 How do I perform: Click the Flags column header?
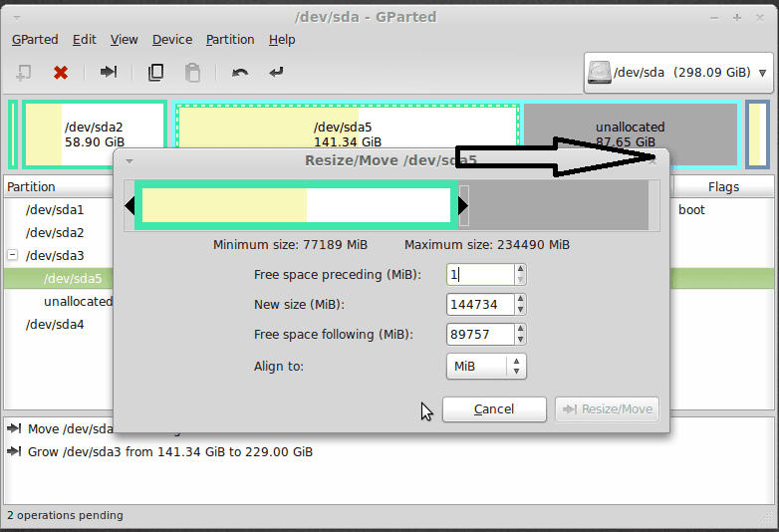[723, 186]
